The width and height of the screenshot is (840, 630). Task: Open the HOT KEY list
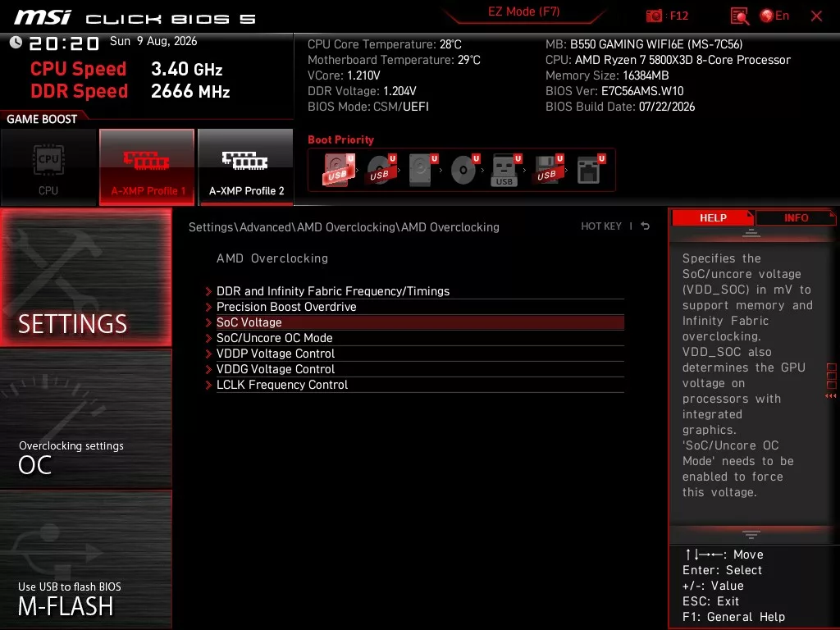point(601,226)
